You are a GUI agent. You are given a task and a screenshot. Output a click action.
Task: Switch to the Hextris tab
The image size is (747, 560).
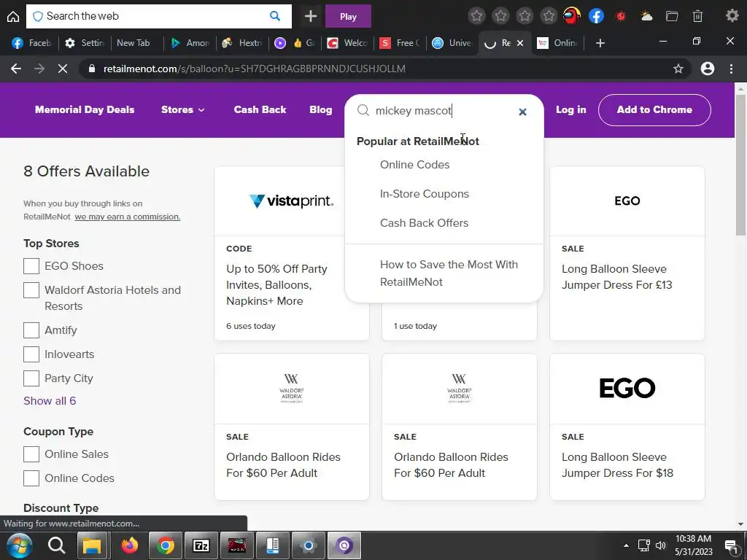(242, 43)
